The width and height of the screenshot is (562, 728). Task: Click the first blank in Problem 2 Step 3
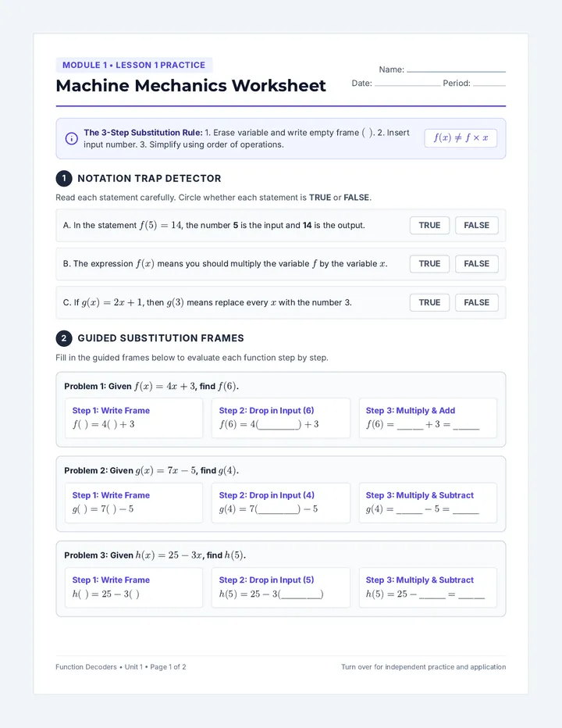(x=409, y=509)
